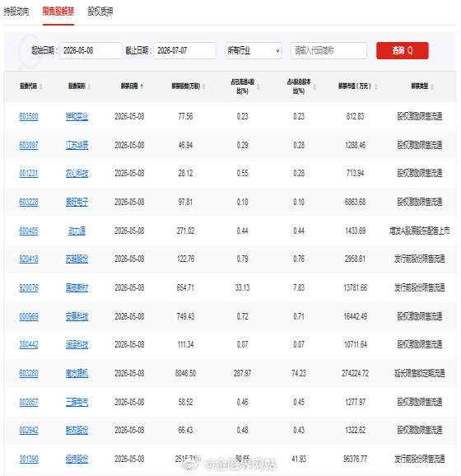Select 增发A股原股东配售上市 type cell
Image resolution: width=461 pixels, height=476 pixels.
point(419,231)
